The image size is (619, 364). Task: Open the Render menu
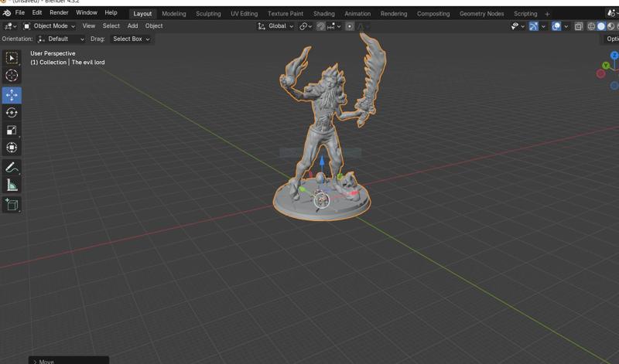[59, 12]
